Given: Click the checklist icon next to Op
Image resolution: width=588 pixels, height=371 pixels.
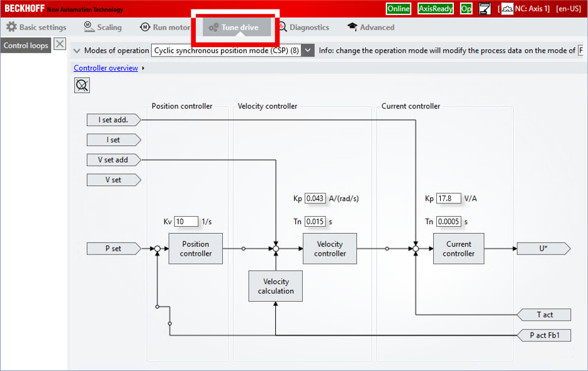Looking at the screenshot, I should coord(485,9).
